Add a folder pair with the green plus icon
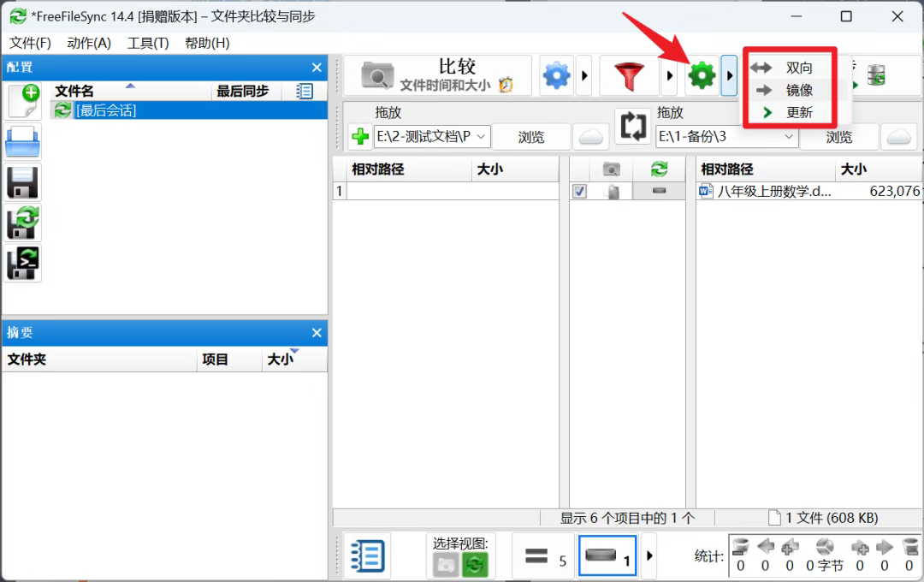This screenshot has height=582, width=924. pos(360,137)
